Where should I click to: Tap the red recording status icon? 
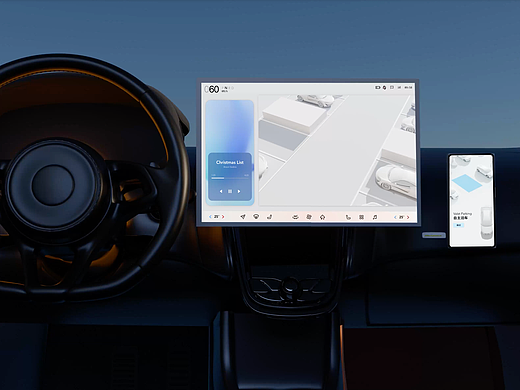pos(384,88)
